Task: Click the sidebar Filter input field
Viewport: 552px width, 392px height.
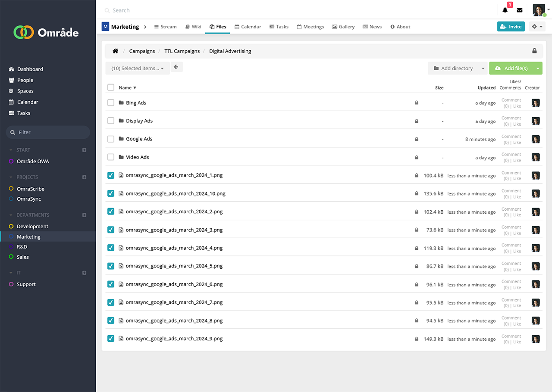Action: click(52, 132)
